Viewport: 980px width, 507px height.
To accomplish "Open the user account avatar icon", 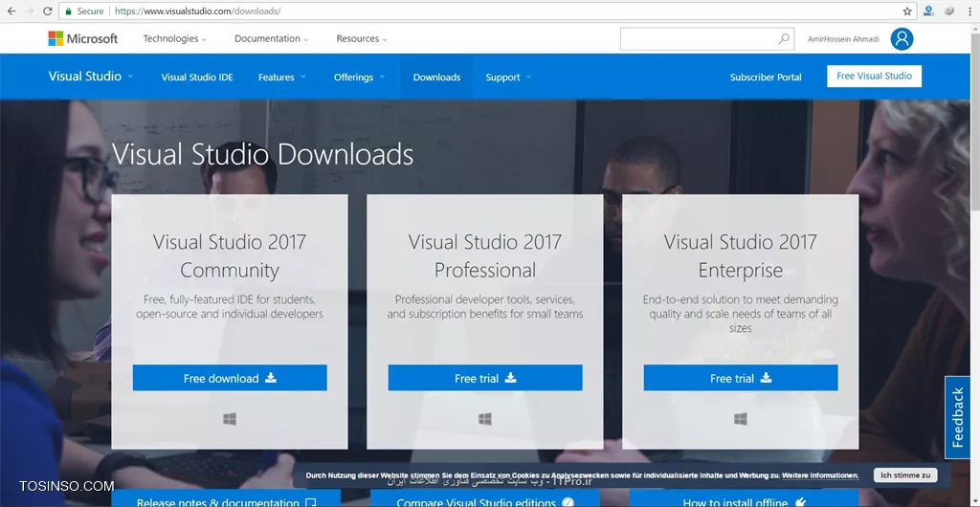I will (x=902, y=38).
